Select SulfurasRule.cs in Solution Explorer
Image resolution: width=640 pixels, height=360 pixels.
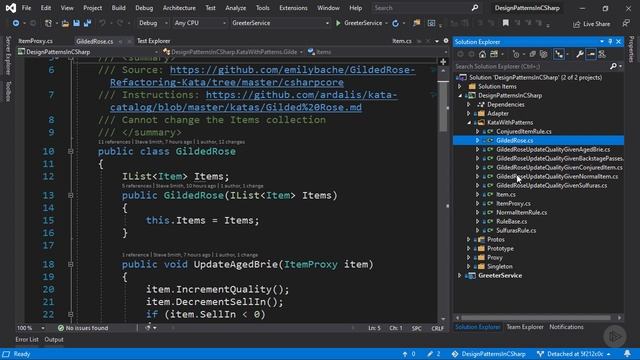516,230
